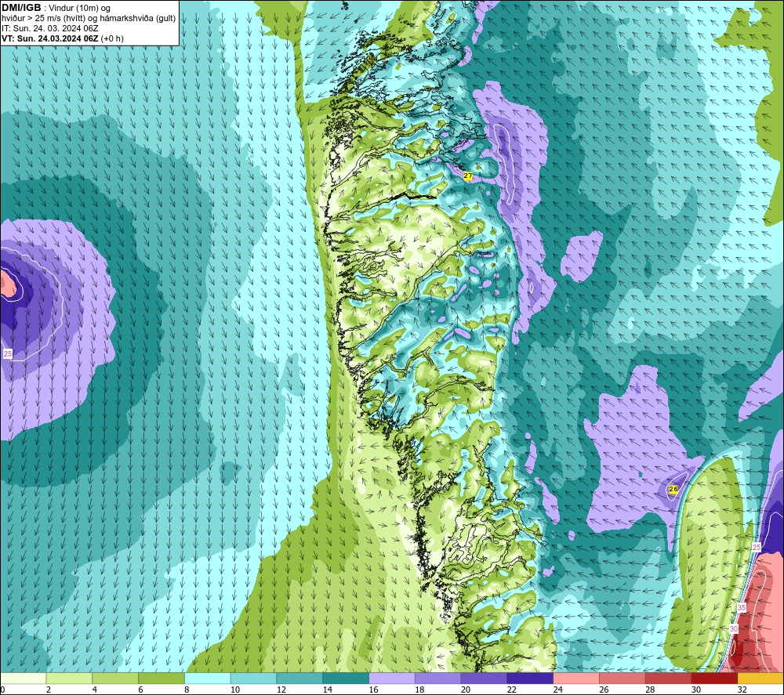Select the 22–24 m/s dark indigo legend swatch
The width and height of the screenshot is (784, 695).
[x=530, y=678]
